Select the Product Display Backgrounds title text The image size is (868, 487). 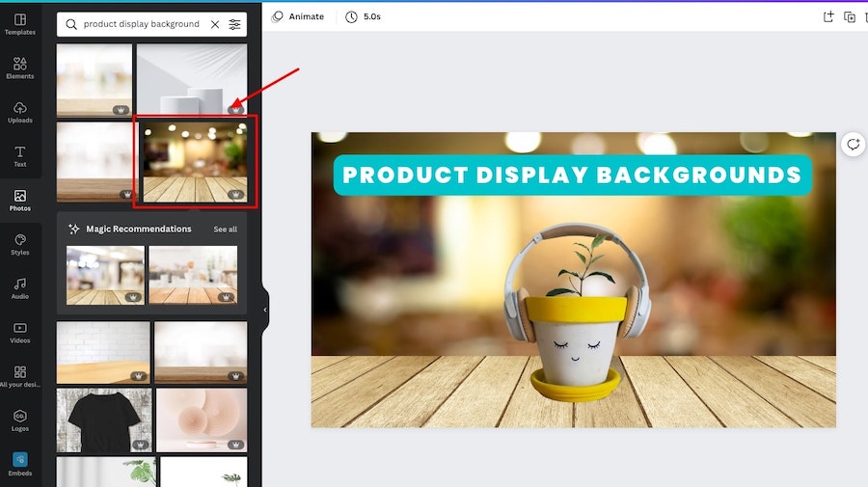point(572,175)
